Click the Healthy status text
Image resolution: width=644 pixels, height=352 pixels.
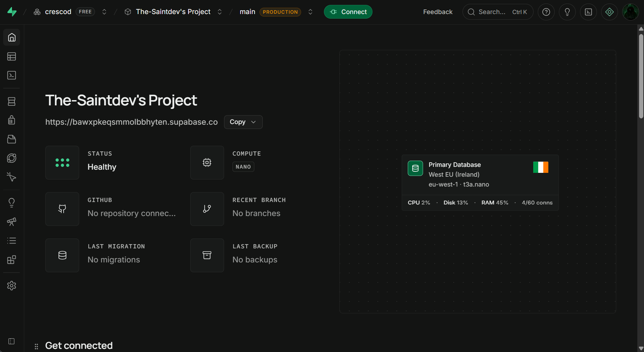[x=102, y=167]
